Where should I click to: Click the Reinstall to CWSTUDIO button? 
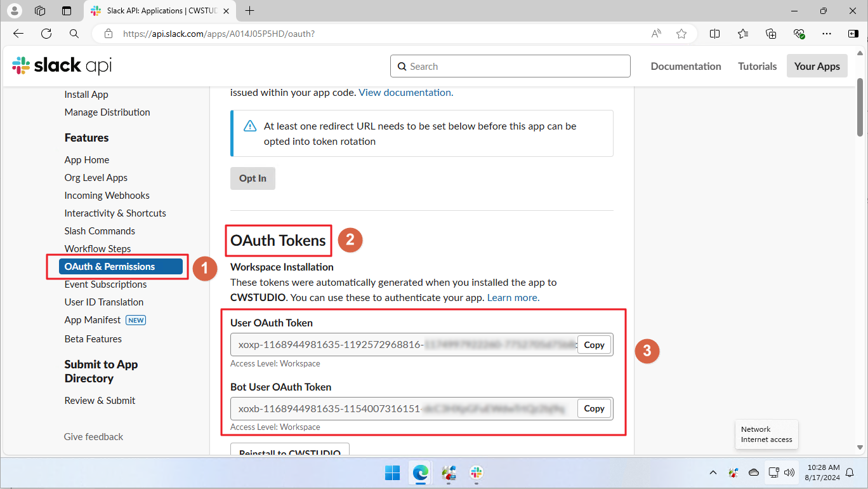[x=290, y=450]
